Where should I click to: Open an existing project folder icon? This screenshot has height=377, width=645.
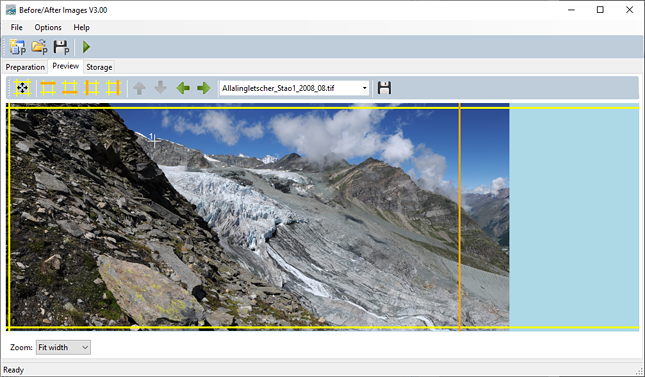pyautogui.click(x=39, y=47)
